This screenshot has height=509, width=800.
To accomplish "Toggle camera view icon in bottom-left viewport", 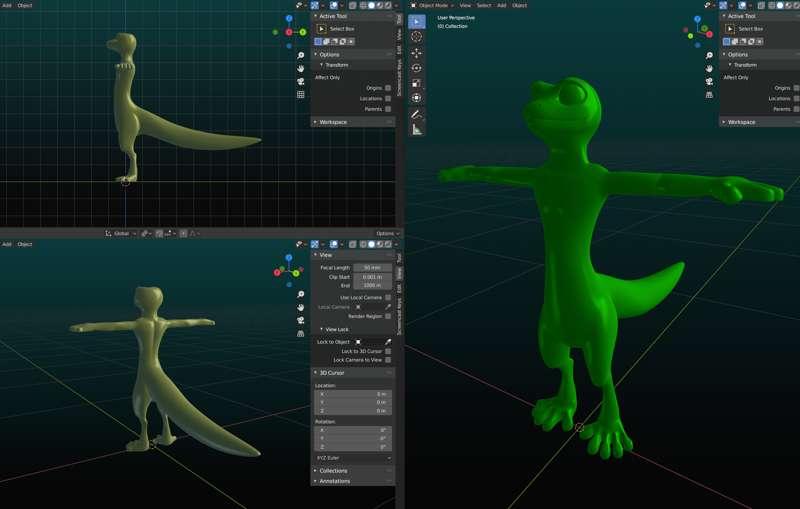I will [301, 320].
